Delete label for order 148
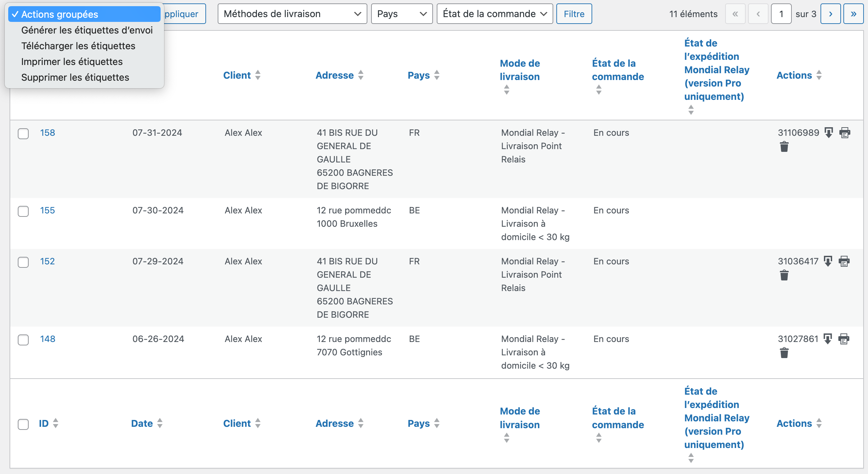 pos(784,353)
